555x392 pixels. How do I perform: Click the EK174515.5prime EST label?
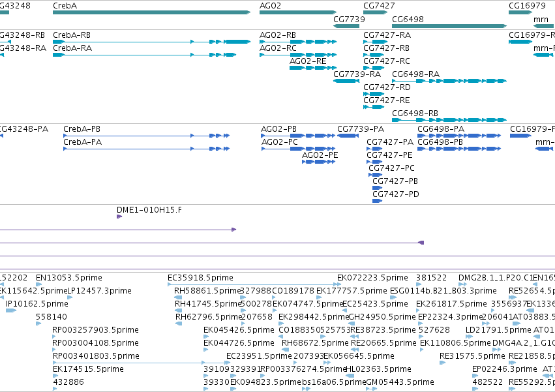(x=88, y=369)
